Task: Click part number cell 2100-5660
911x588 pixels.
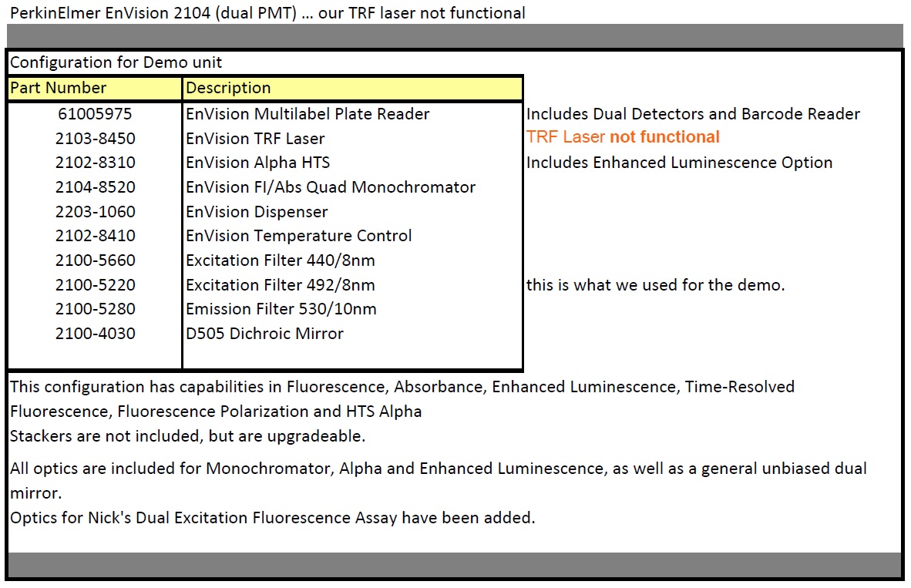Action: tap(96, 260)
